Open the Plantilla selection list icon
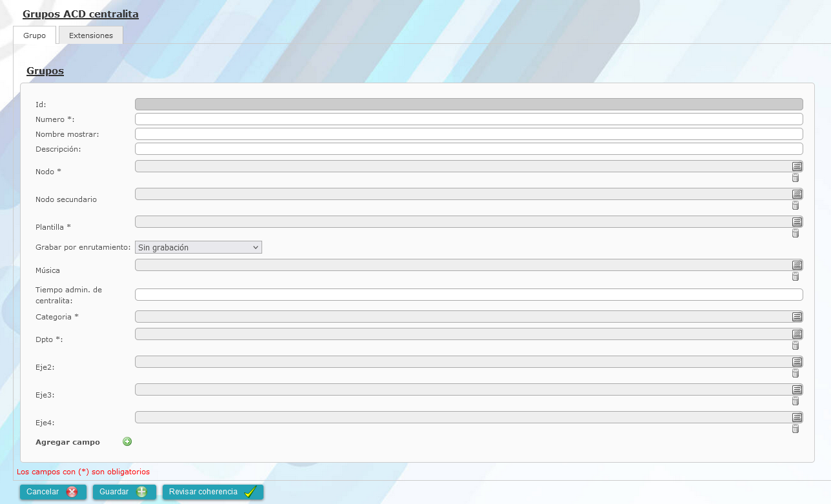 [x=797, y=221]
